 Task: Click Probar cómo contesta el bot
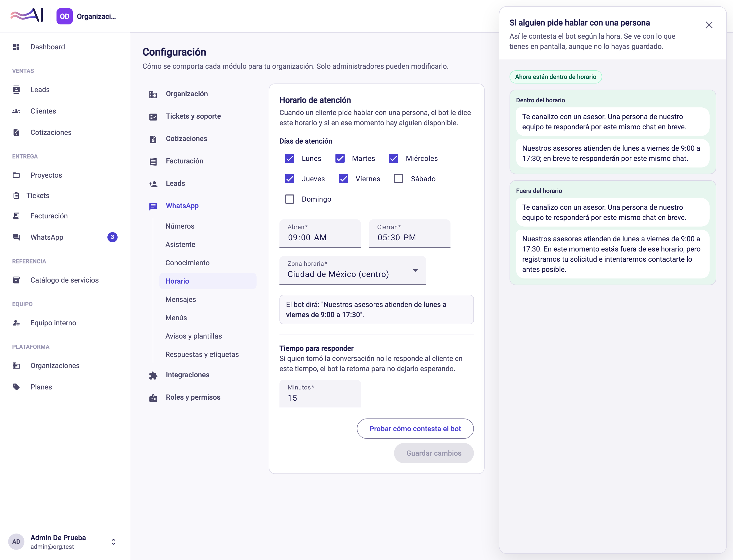tap(415, 429)
